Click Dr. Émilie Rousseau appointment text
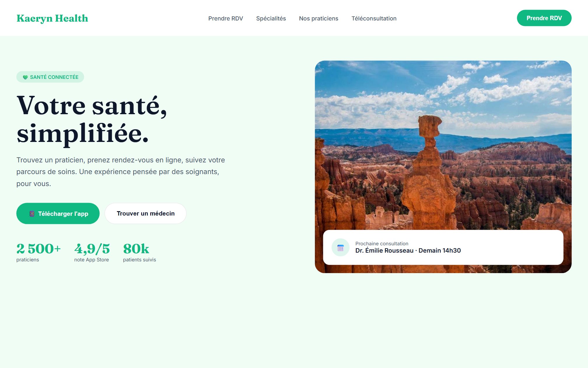 [408, 251]
